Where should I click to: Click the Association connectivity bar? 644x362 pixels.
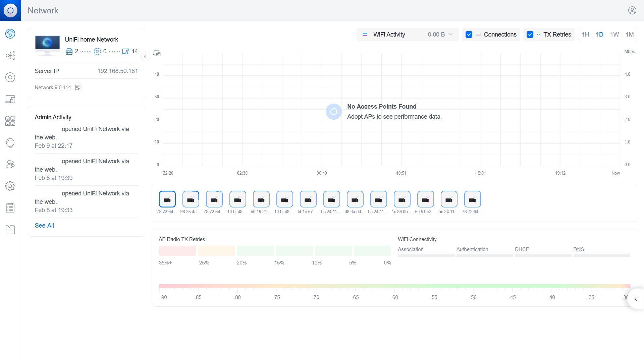click(x=426, y=255)
